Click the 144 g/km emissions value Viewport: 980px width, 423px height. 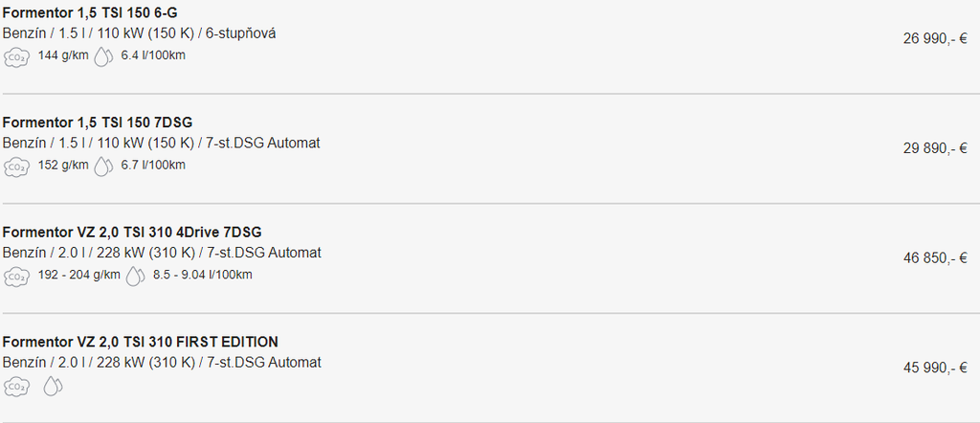(63, 56)
